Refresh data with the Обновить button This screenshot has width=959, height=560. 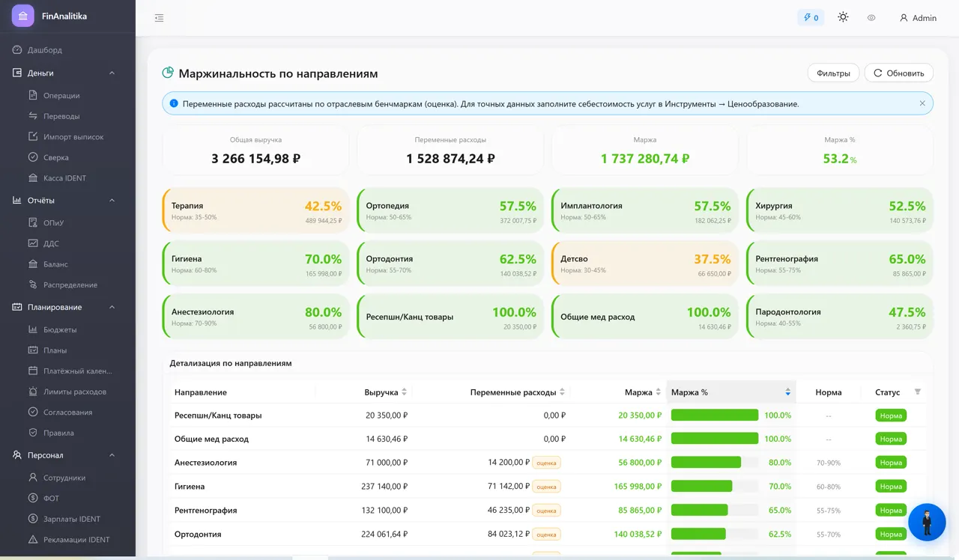[899, 73]
